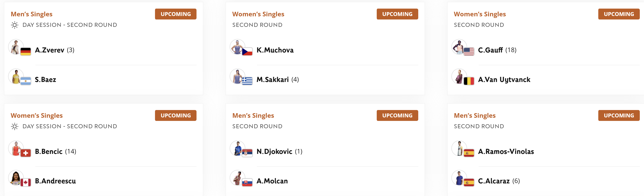Click the Swiss flag icon beside B.Bencic

tap(26, 153)
